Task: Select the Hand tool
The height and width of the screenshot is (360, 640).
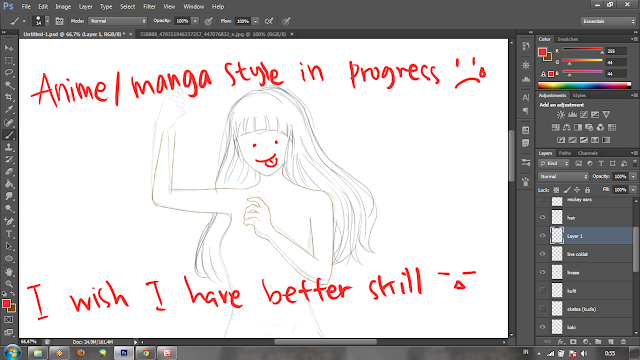Action: [9, 272]
